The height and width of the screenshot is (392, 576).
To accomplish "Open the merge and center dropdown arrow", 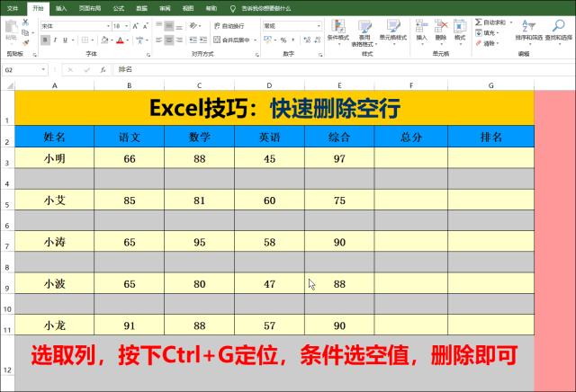I will [255, 40].
